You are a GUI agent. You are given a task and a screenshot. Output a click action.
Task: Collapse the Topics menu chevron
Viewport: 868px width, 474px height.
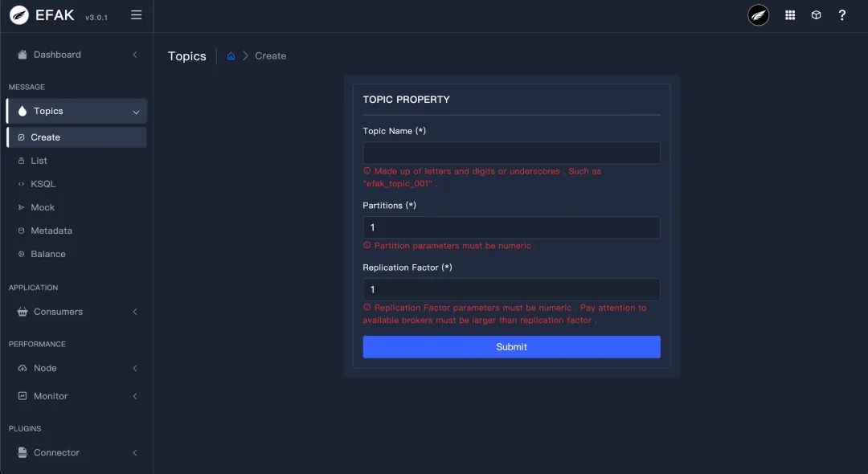pos(136,112)
